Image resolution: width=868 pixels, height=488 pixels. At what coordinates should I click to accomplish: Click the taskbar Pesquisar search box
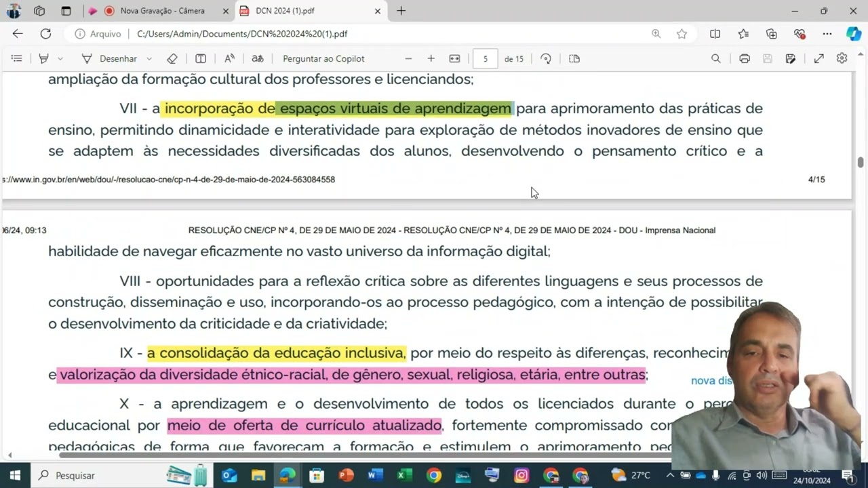(122, 475)
